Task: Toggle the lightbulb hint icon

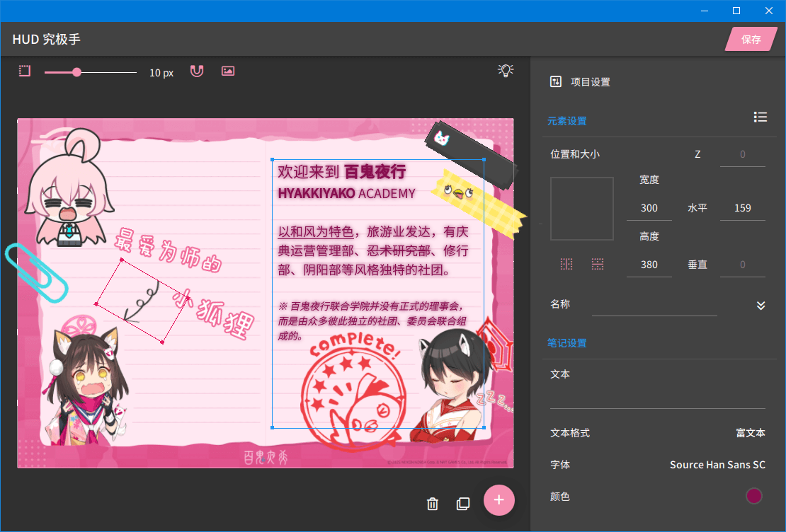Action: pyautogui.click(x=506, y=71)
